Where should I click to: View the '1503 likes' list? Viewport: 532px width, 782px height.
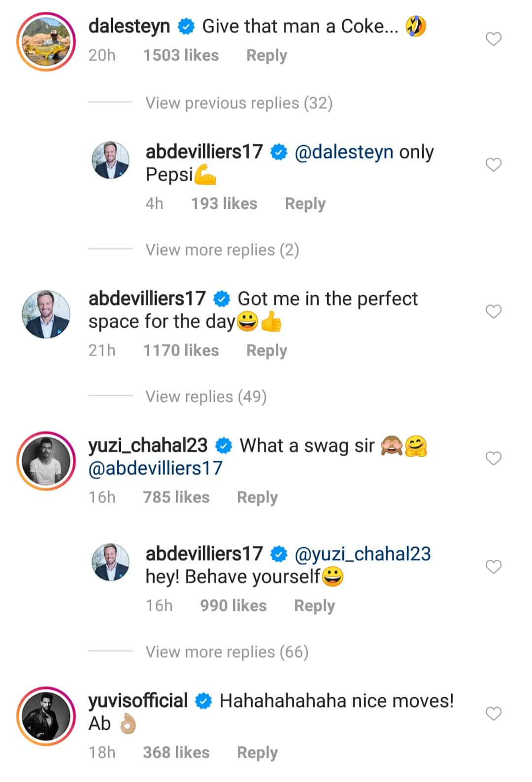pos(181,55)
